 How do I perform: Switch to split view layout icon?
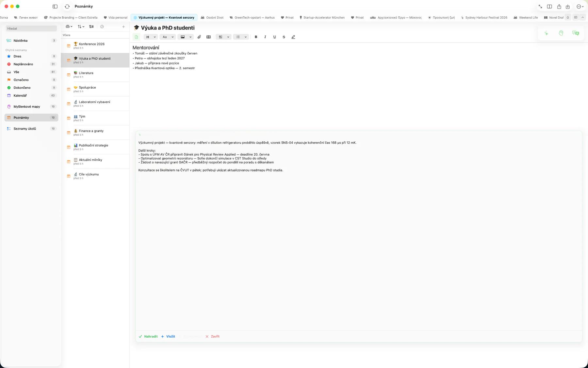click(549, 7)
